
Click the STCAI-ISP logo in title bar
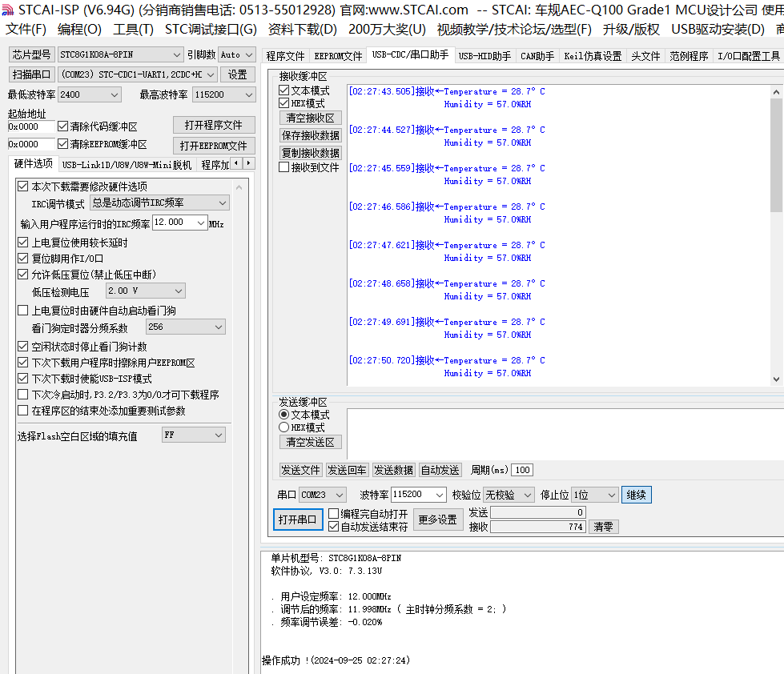[7, 10]
